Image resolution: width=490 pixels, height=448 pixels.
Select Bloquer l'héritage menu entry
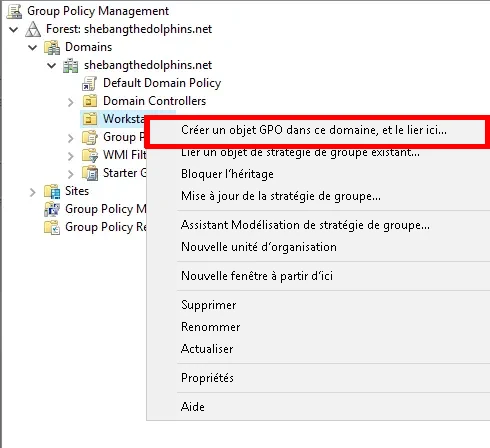[227, 174]
